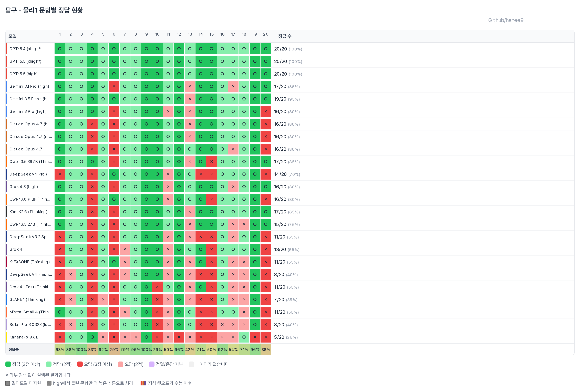Click the striped 지식 컷오프가 수능 이후 icon

click(x=143, y=383)
